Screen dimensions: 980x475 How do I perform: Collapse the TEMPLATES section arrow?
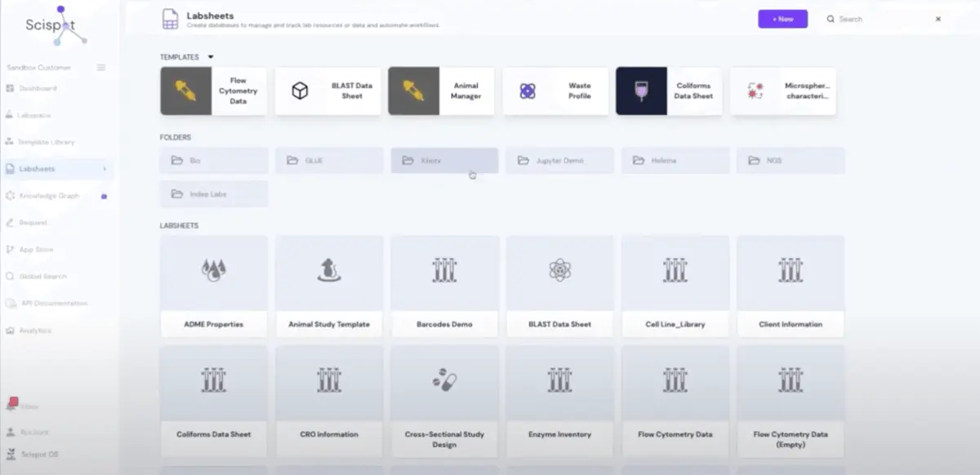(x=211, y=57)
